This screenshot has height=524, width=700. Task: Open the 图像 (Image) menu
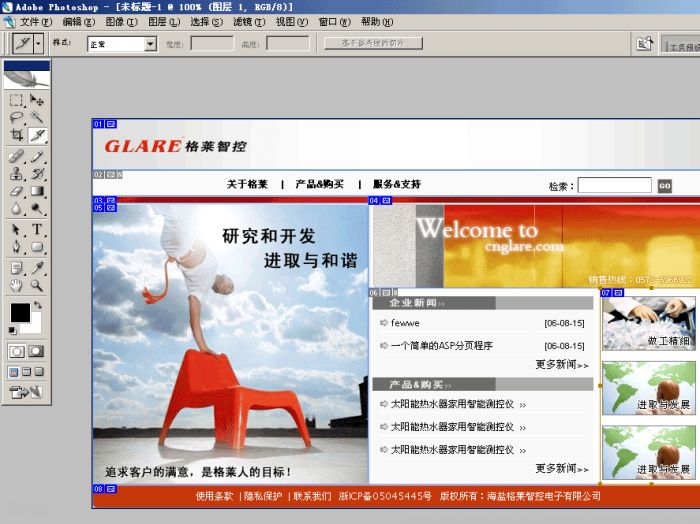(x=121, y=21)
